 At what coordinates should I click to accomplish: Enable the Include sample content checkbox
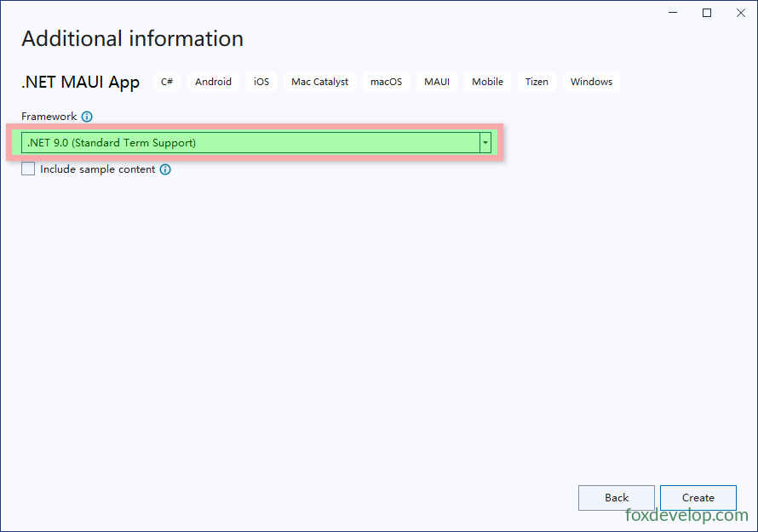pyautogui.click(x=28, y=169)
